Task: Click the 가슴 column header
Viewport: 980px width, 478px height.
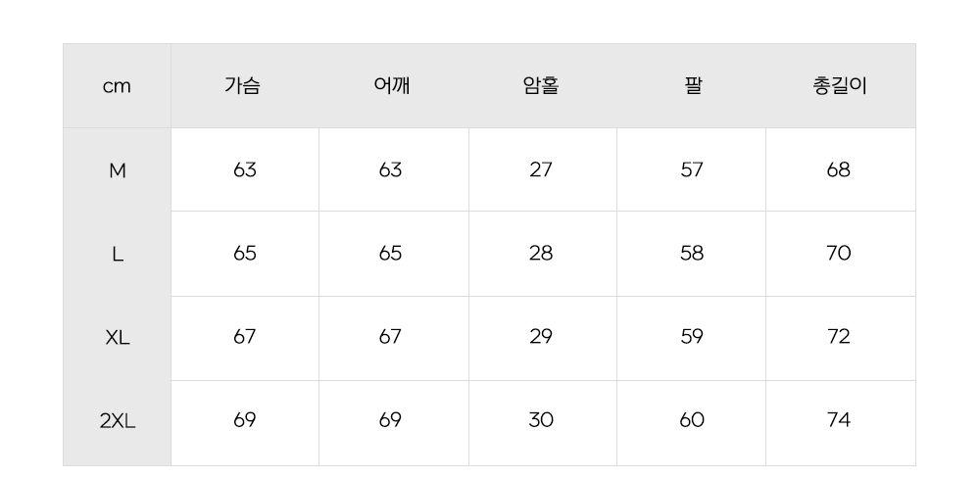Action: tap(243, 85)
